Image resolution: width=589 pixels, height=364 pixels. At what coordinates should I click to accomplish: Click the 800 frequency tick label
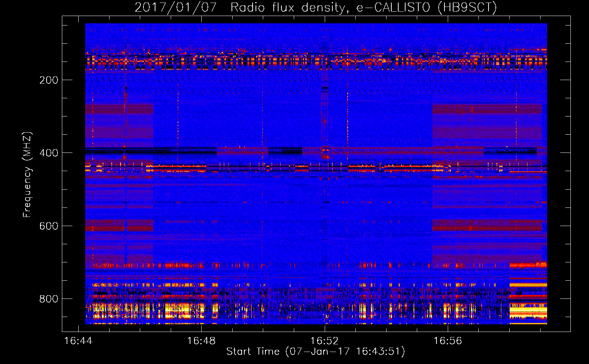(x=49, y=299)
